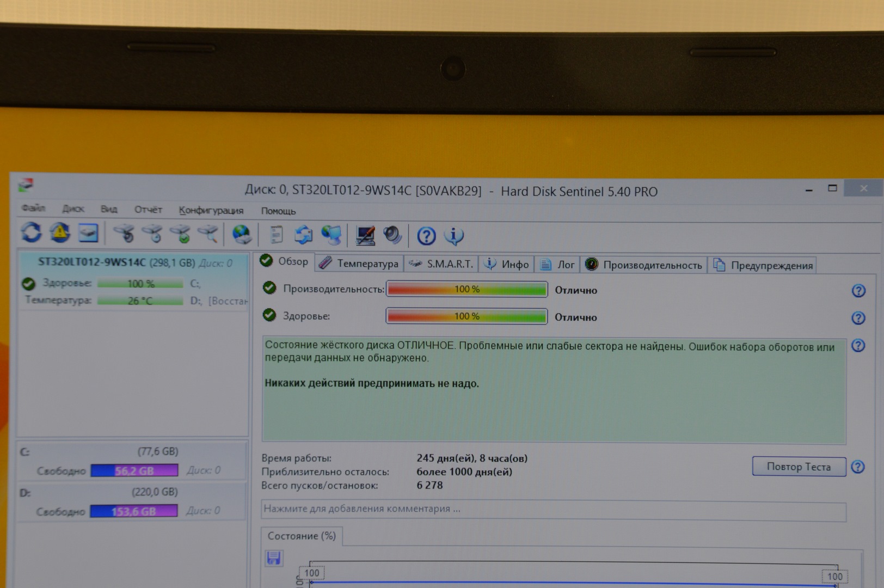Image resolution: width=884 pixels, height=588 pixels.
Task: Select the Обзор tab
Action: click(x=285, y=262)
